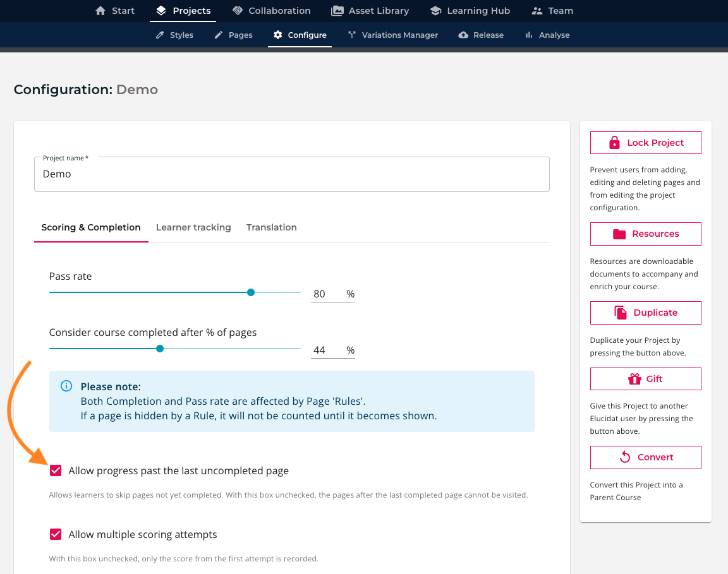
Task: Click the Pass rate slider handle
Action: click(251, 292)
